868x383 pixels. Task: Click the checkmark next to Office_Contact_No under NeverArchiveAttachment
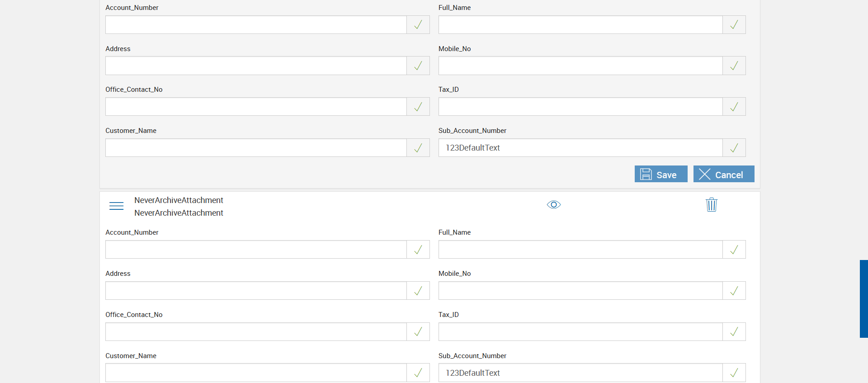[x=418, y=332]
